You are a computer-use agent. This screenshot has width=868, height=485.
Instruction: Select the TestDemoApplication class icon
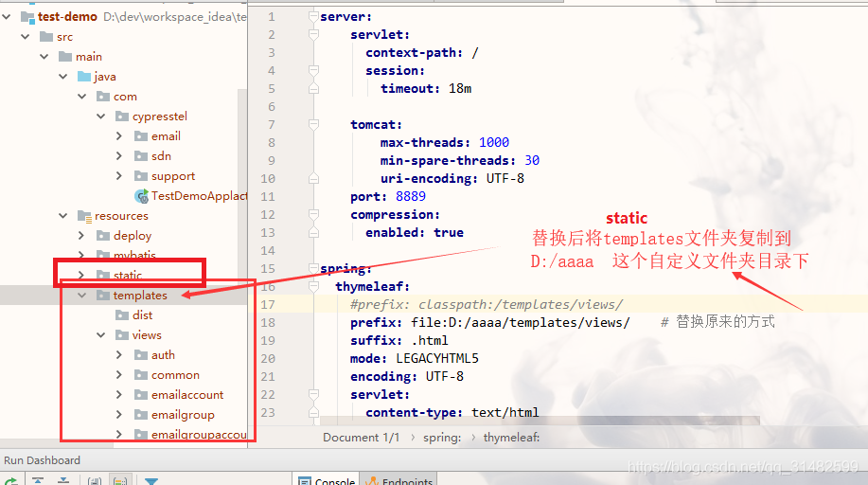141,196
